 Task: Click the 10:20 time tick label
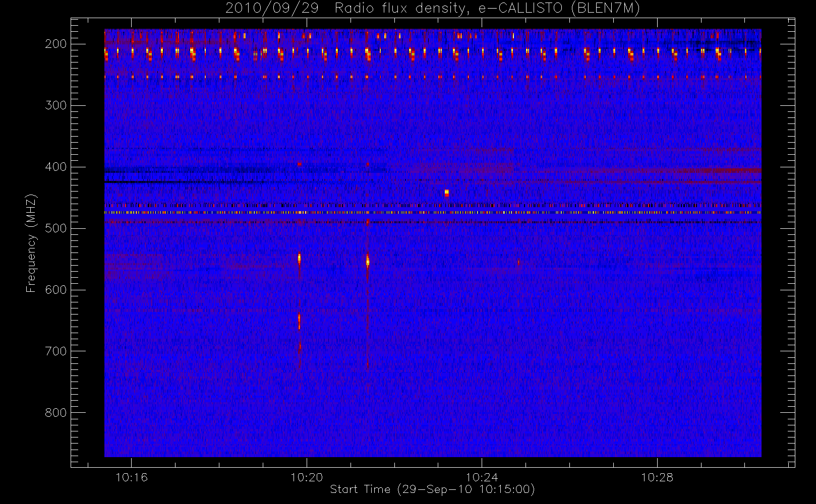click(307, 477)
